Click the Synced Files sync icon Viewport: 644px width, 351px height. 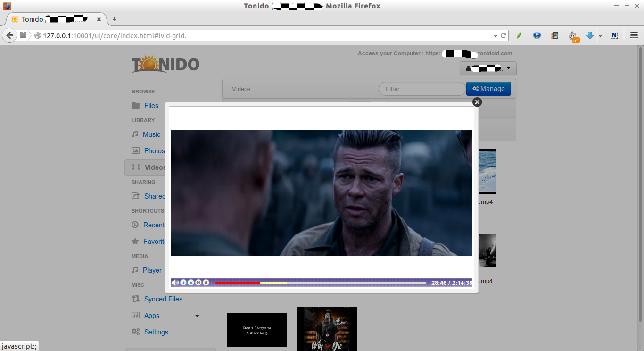135,299
